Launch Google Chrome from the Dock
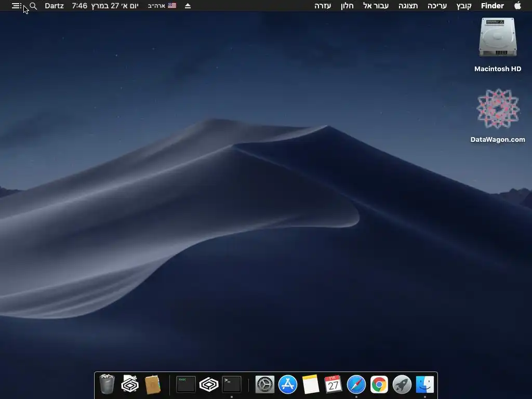This screenshot has width=532, height=399. click(379, 384)
